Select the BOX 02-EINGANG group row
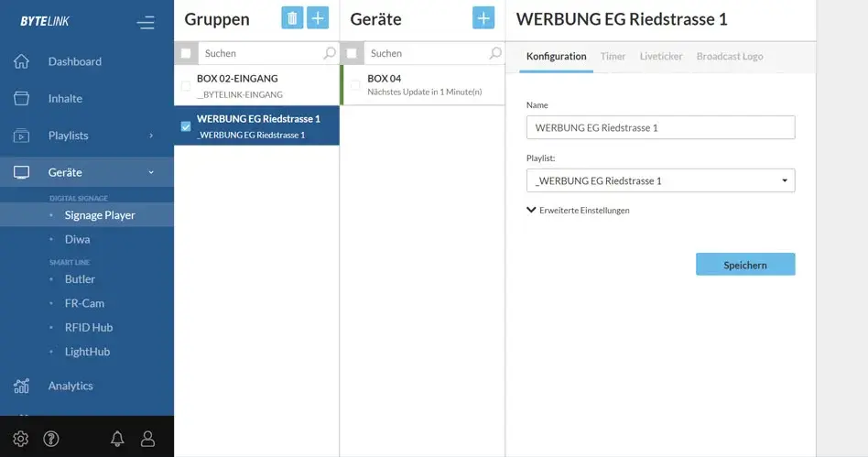868x457 pixels. pos(257,86)
